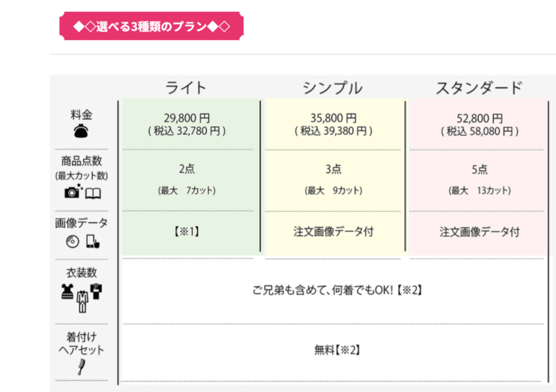Select the ライト plan column header
Image resolution: width=556 pixels, height=392 pixels.
click(x=186, y=87)
